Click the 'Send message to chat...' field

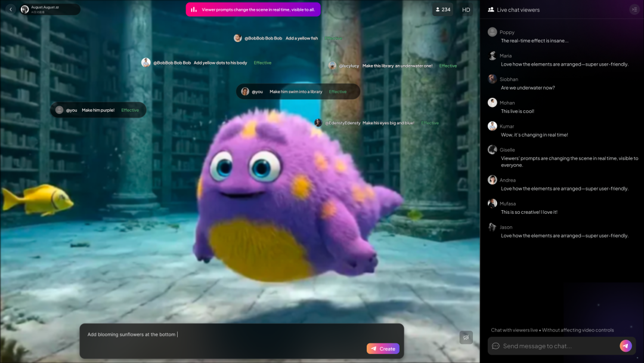(x=558, y=346)
